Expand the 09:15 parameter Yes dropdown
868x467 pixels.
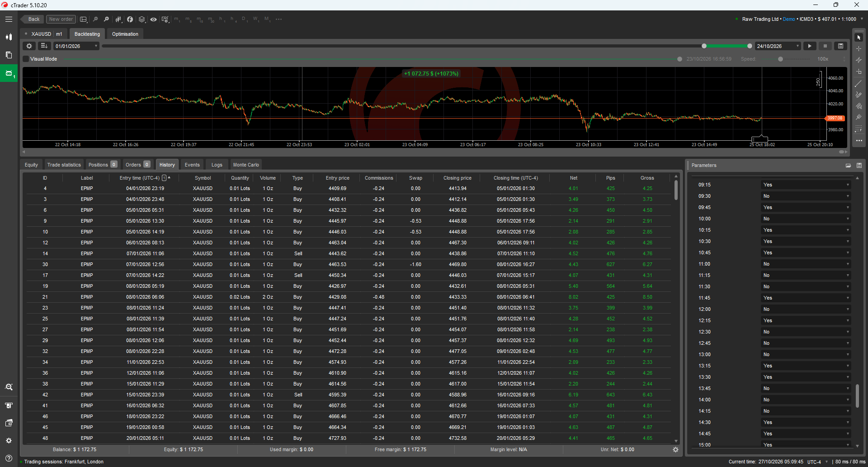coord(806,185)
